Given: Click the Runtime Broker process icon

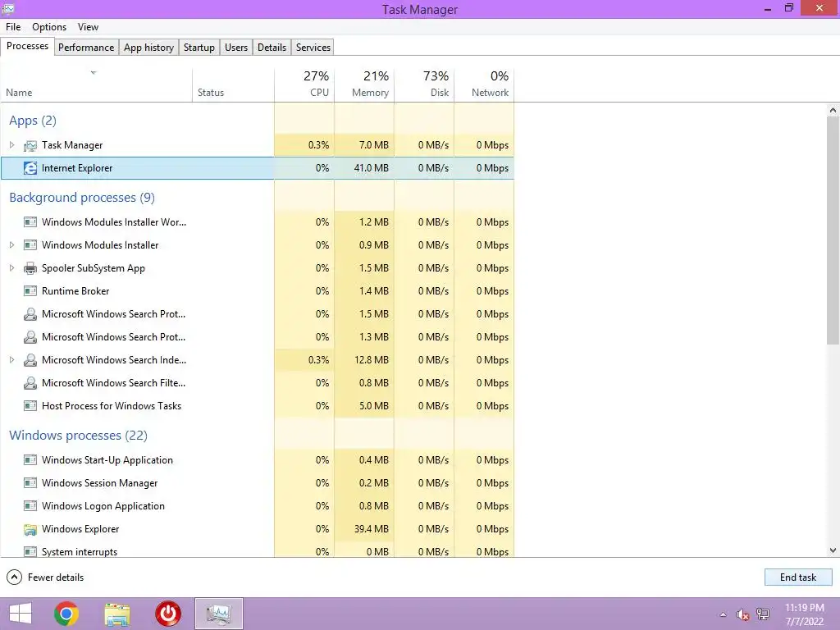Looking at the screenshot, I should coord(30,291).
